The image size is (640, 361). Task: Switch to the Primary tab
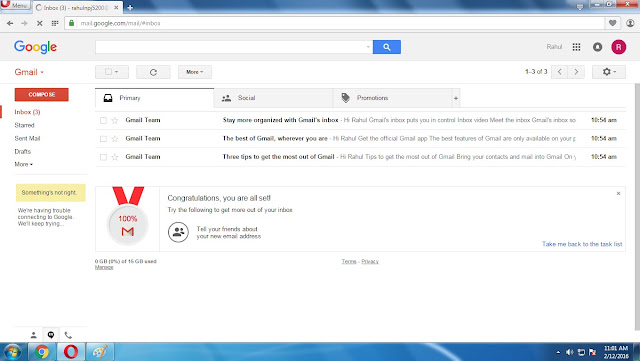[154, 98]
